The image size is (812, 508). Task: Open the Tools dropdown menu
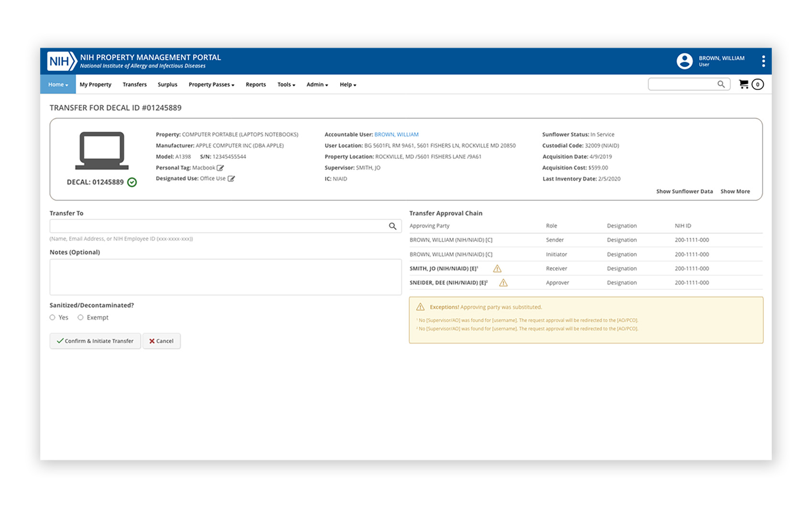pos(286,85)
